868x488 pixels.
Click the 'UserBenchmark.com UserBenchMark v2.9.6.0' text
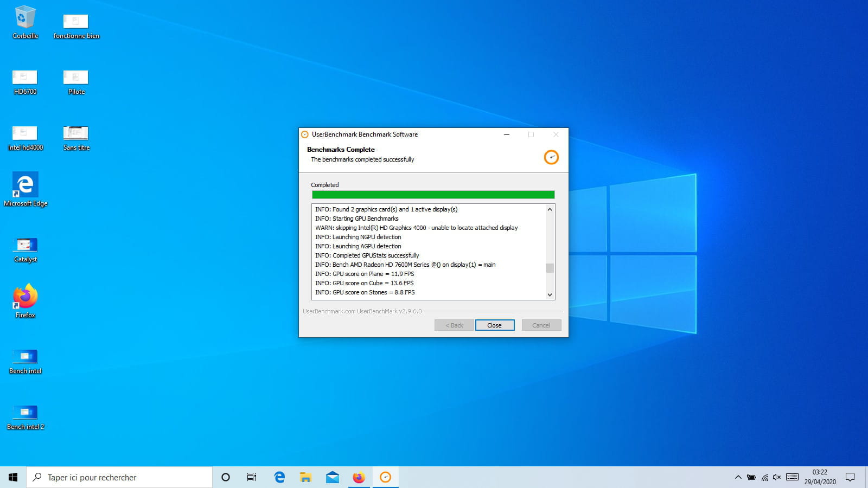[x=362, y=311]
